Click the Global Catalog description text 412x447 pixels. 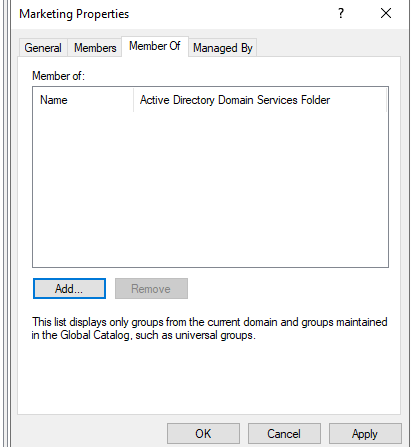point(209,328)
